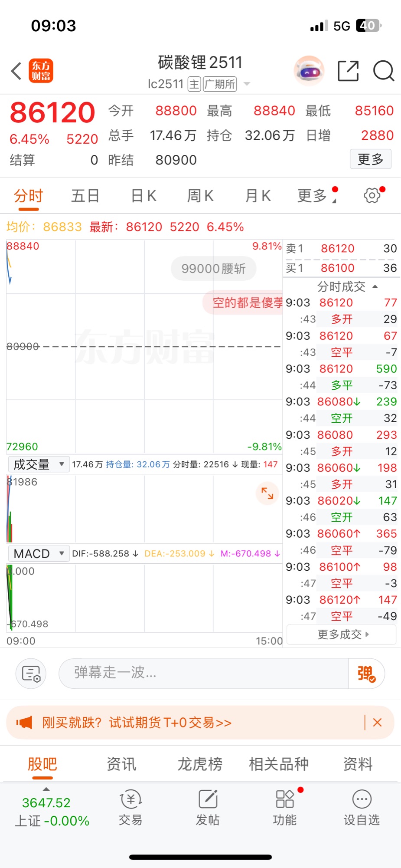Add to watchlist via 设自选
Screen dimensions: 401x868
(x=362, y=807)
